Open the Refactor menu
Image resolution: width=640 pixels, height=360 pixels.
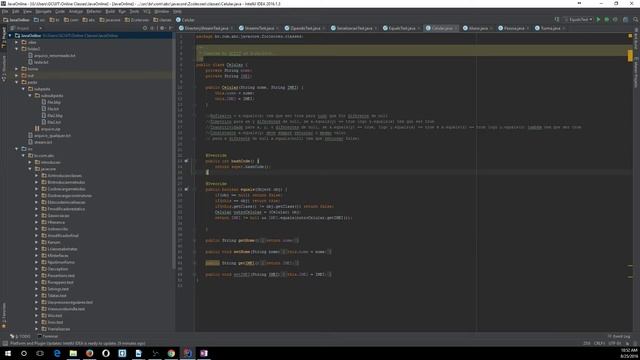click(94, 11)
